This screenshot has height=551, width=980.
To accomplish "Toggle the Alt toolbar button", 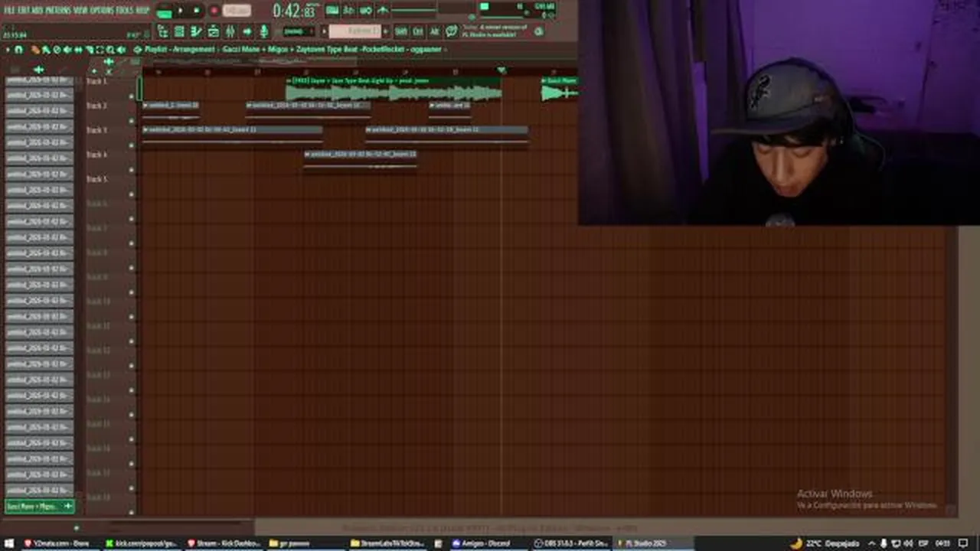I will (x=434, y=31).
